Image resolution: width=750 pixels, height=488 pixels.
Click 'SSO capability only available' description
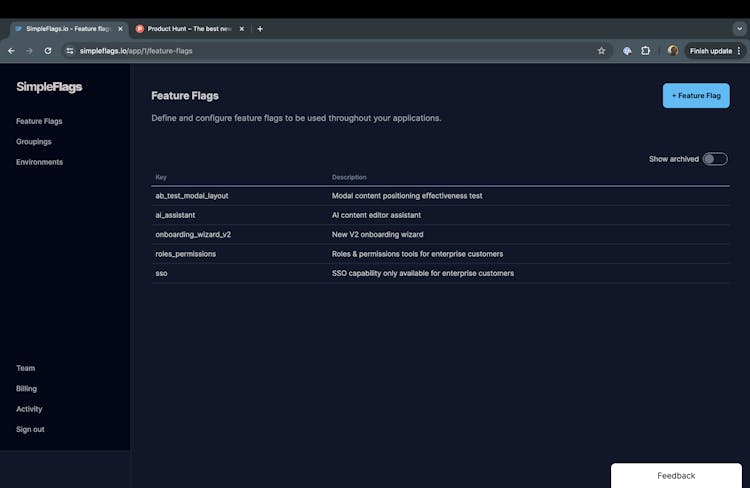tap(423, 273)
